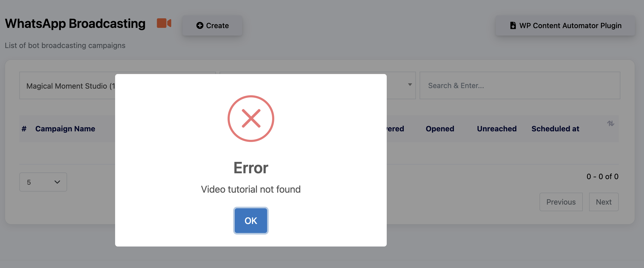Click the # column header
Image resolution: width=644 pixels, height=268 pixels.
[24, 129]
